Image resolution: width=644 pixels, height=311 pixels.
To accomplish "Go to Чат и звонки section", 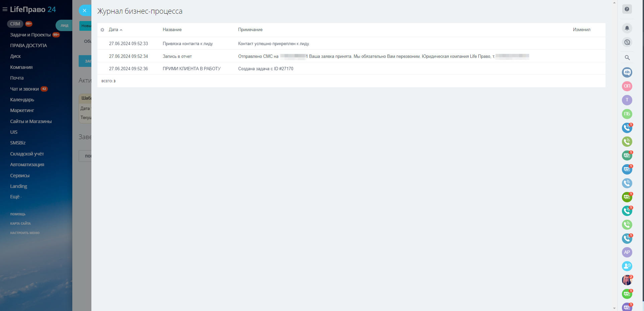I will [x=24, y=89].
